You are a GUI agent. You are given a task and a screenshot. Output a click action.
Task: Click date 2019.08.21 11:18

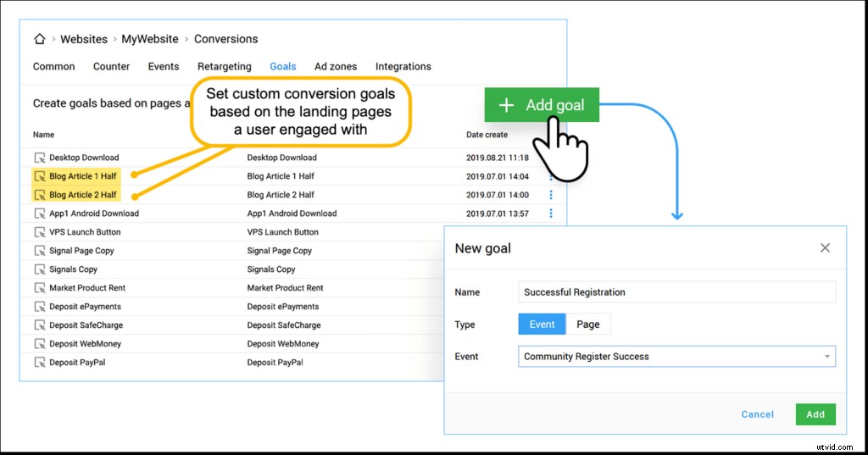(x=497, y=158)
